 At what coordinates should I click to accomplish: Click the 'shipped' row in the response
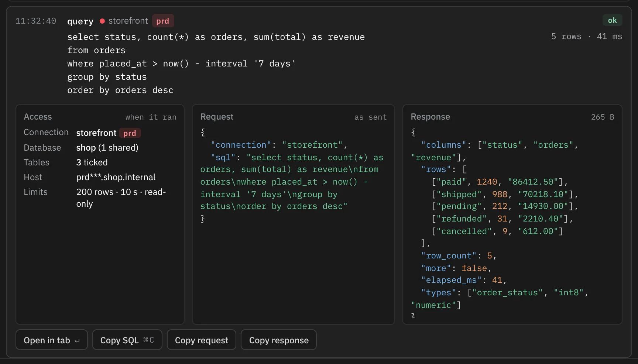click(505, 194)
